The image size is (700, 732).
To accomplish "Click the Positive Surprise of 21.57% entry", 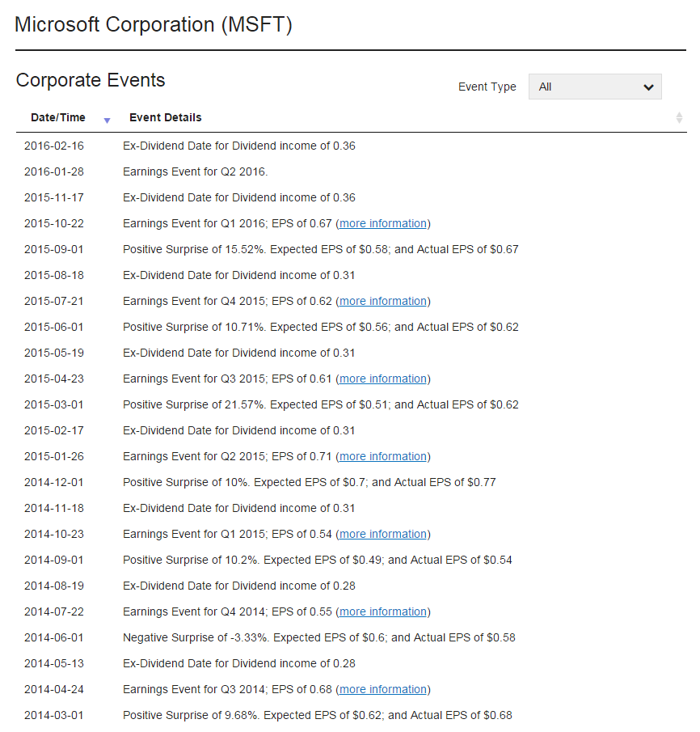I will click(x=320, y=405).
